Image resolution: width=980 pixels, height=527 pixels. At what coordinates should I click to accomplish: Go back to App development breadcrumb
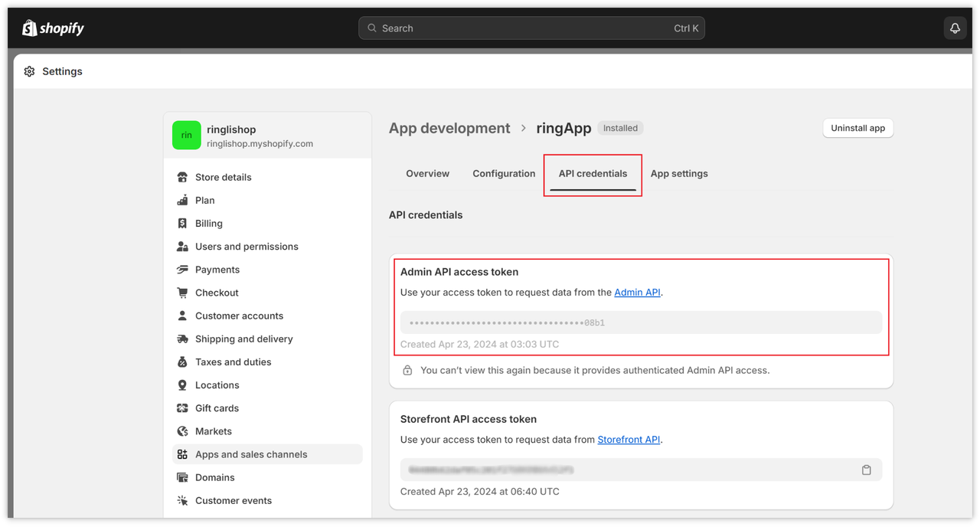(x=449, y=129)
